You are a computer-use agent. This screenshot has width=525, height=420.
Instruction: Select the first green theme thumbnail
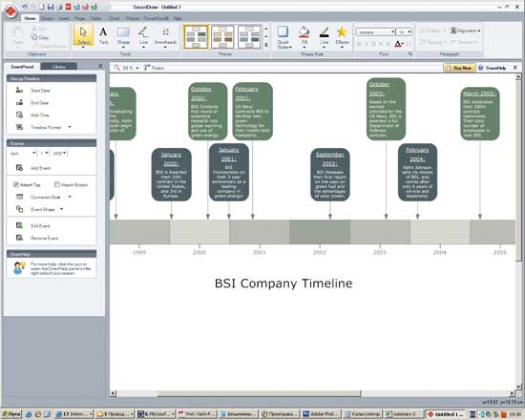pos(196,36)
